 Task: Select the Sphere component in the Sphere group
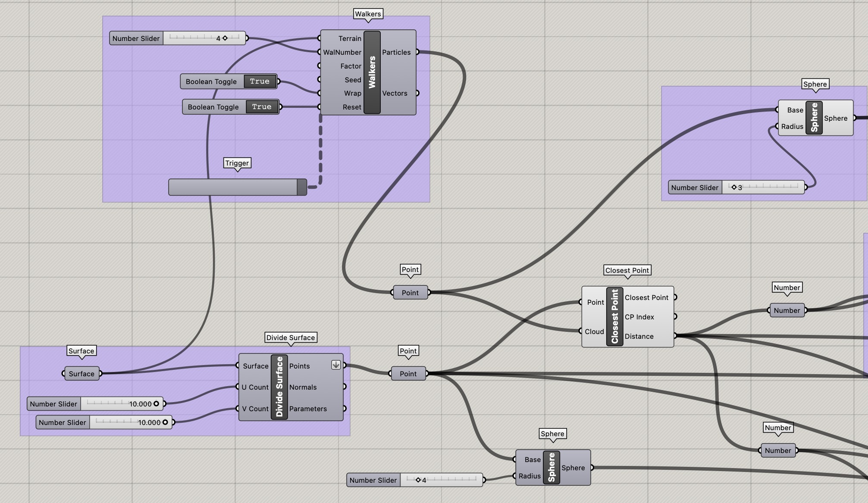814,118
